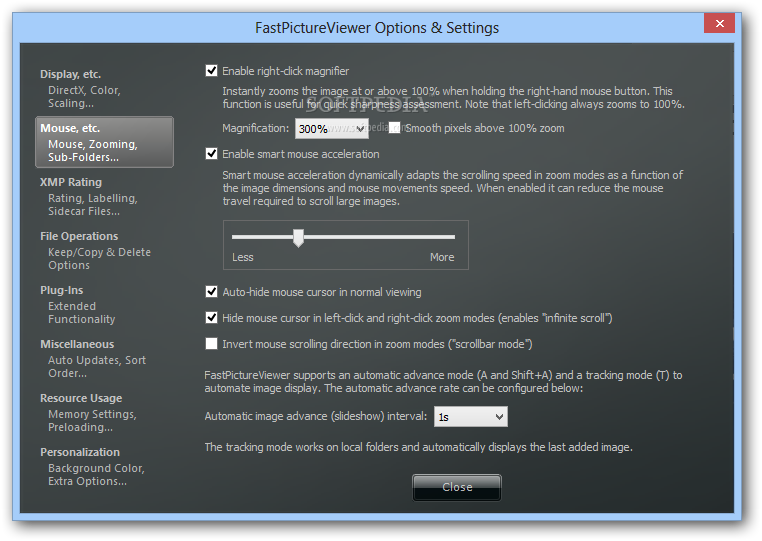Toggle Enable smart mouse acceleration checkbox
Image resolution: width=762 pixels, height=541 pixels.
pos(211,154)
